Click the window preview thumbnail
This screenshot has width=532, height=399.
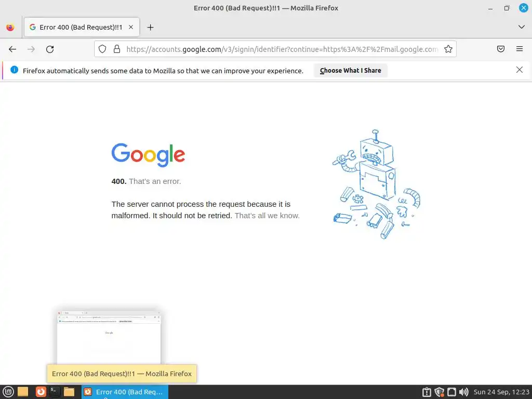pos(109,337)
